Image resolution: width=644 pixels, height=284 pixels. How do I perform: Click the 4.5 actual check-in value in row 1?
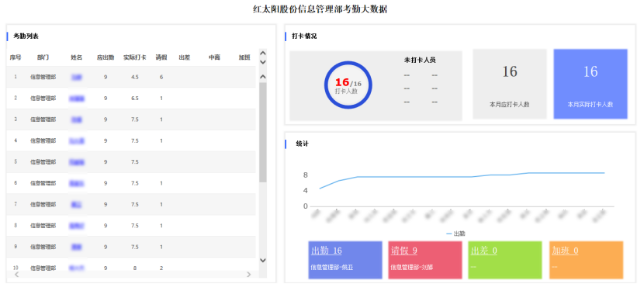(x=135, y=77)
